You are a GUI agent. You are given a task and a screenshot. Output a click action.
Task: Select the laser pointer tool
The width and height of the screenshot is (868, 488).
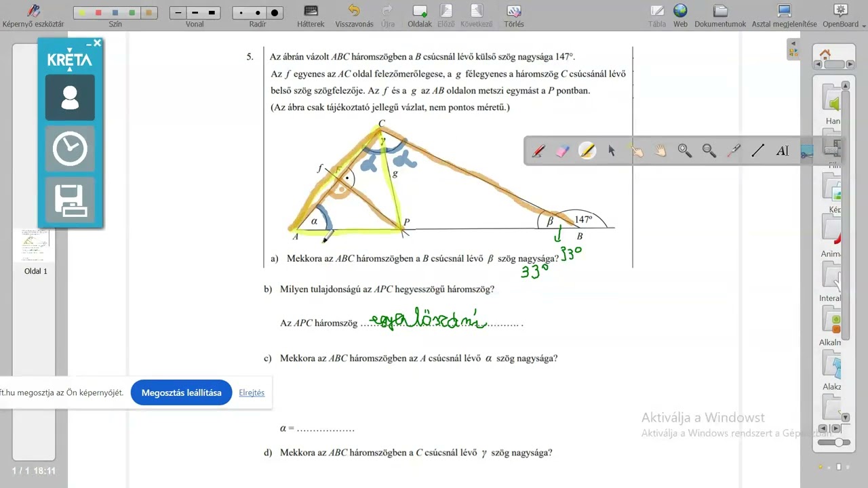734,150
